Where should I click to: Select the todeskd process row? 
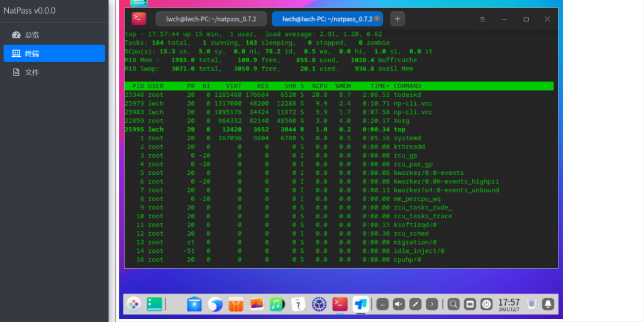339,95
